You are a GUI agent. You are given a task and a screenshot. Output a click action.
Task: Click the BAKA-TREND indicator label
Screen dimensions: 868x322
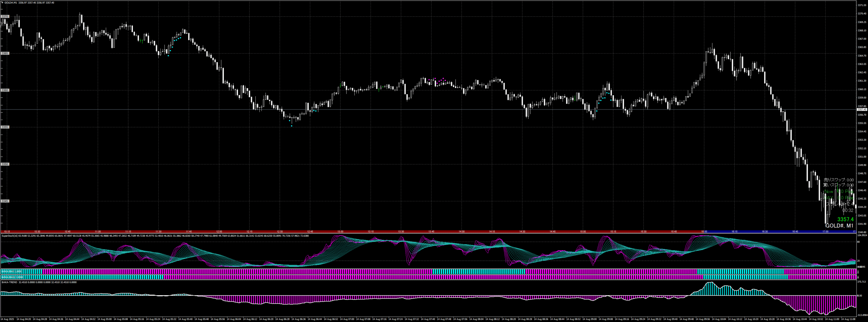pos(9,282)
